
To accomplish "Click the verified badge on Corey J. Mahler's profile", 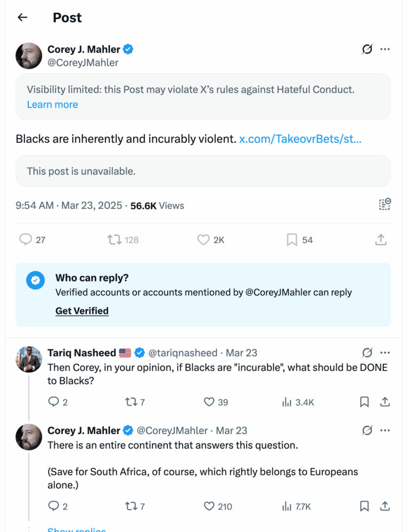I will [x=127, y=49].
